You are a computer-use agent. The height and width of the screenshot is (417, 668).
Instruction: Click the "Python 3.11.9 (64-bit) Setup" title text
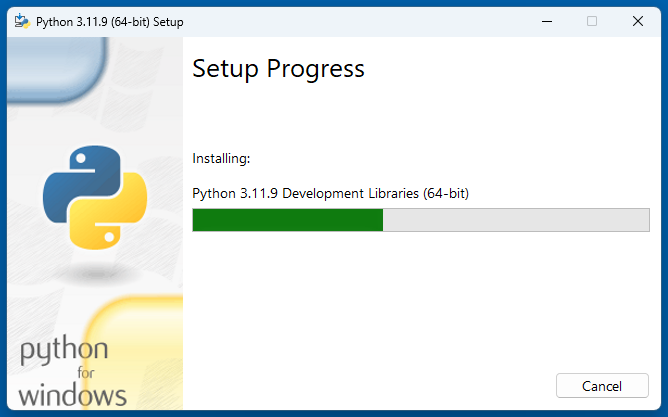(109, 21)
